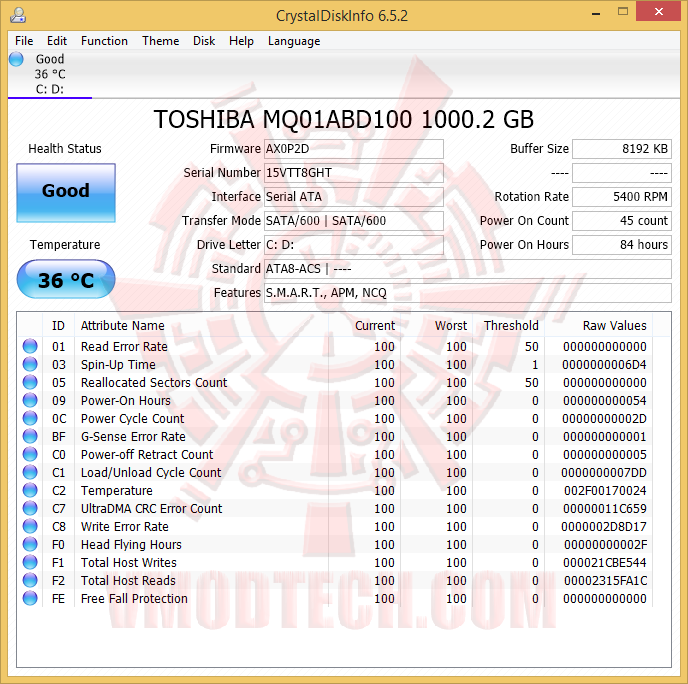Open the Function menu
Screen dimensions: 688x684
(x=104, y=41)
